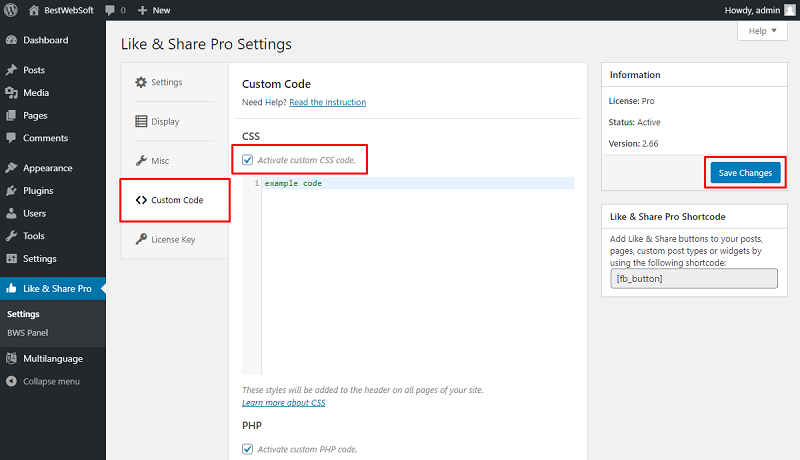Click BestWebSoft site name in admin bar
800x460 pixels.
click(x=69, y=10)
